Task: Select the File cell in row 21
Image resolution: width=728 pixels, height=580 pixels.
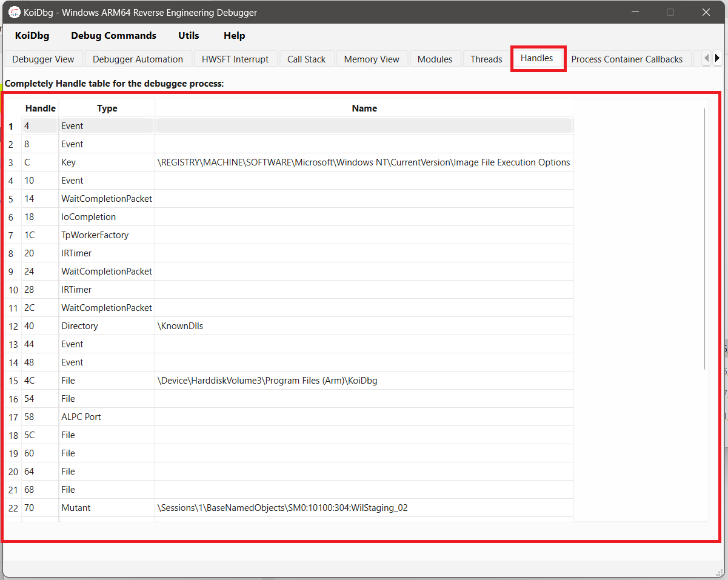Action: pos(107,490)
